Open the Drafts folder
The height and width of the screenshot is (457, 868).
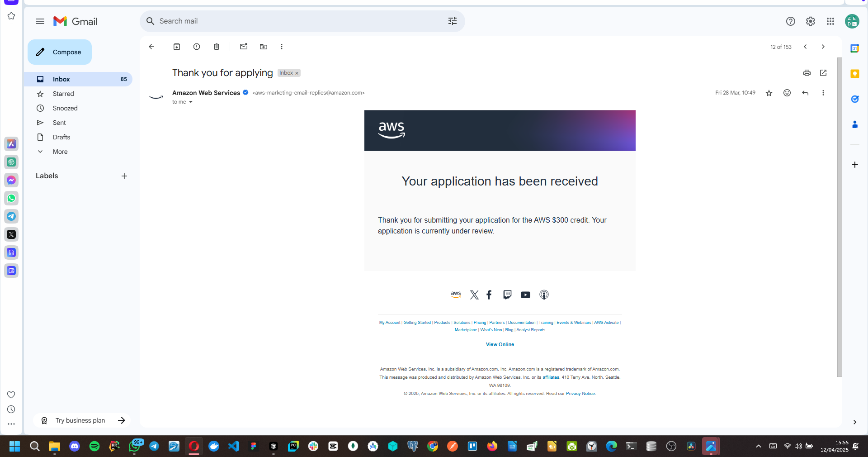[x=61, y=137]
